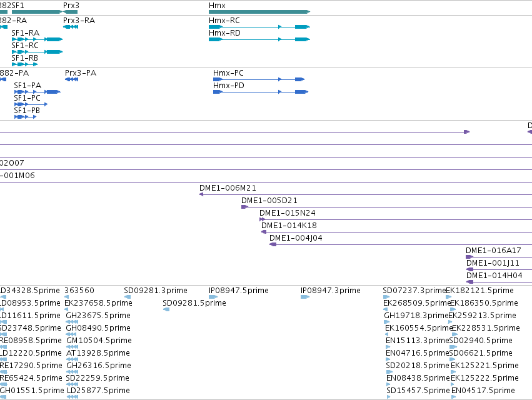Screen dimensions: 532x400
Task: Open EST SD07237.3prime
Action: point(414,291)
